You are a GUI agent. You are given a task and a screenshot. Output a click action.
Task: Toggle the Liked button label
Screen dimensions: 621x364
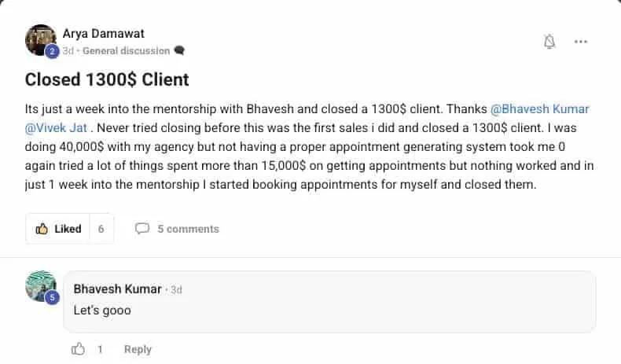pos(68,229)
